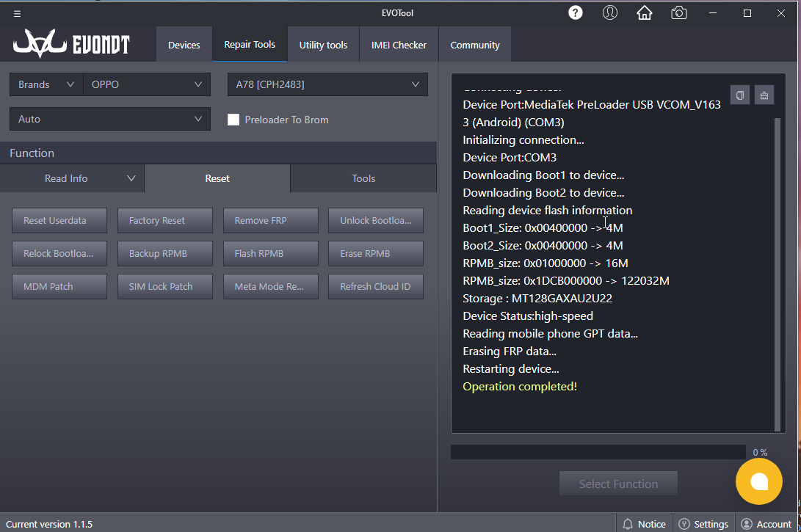Open the user profile icon in title bar
The height and width of the screenshot is (532, 801).
(x=610, y=12)
